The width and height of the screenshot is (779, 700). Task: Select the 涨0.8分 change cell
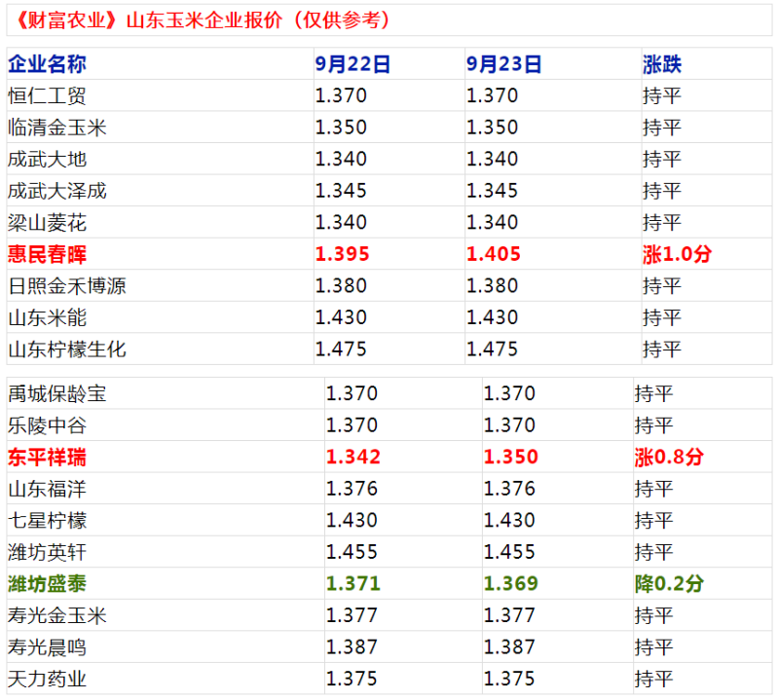coord(668,458)
